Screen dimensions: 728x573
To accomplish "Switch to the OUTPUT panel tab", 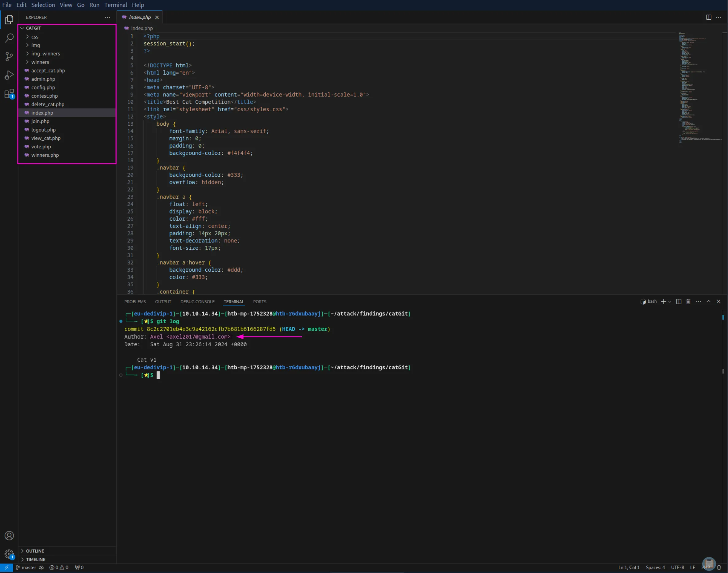I will point(163,302).
